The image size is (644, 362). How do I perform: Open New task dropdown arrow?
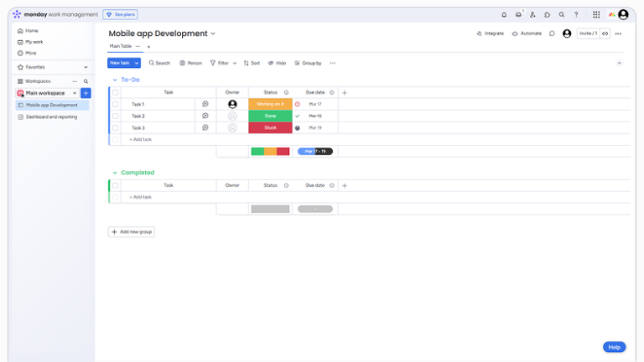coord(137,63)
